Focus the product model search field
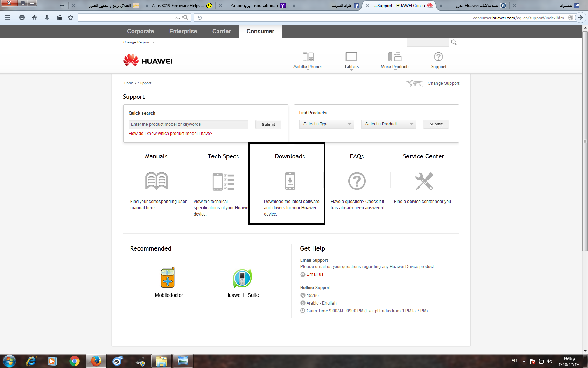Image resolution: width=588 pixels, height=368 pixels. [189, 124]
